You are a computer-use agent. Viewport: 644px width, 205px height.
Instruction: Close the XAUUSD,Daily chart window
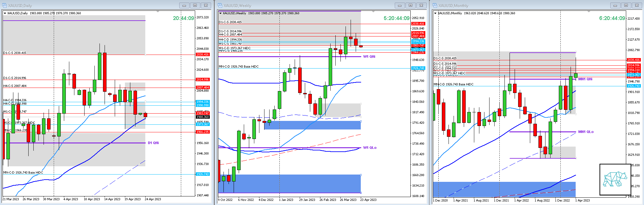pos(206,5)
